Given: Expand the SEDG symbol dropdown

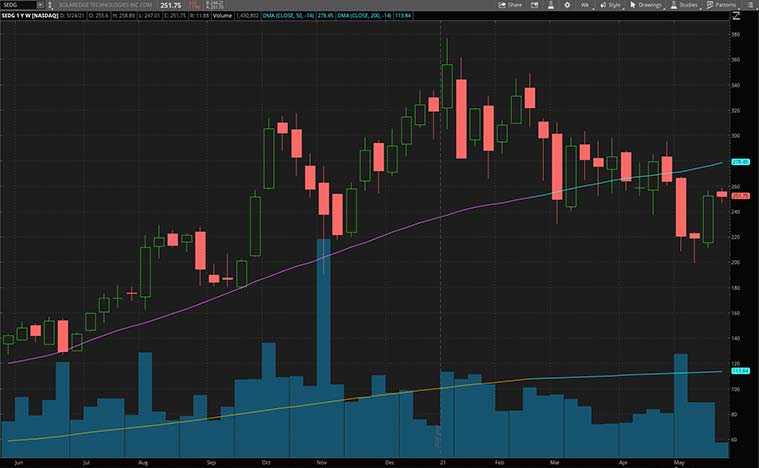Looking at the screenshot, I should click(40, 5).
